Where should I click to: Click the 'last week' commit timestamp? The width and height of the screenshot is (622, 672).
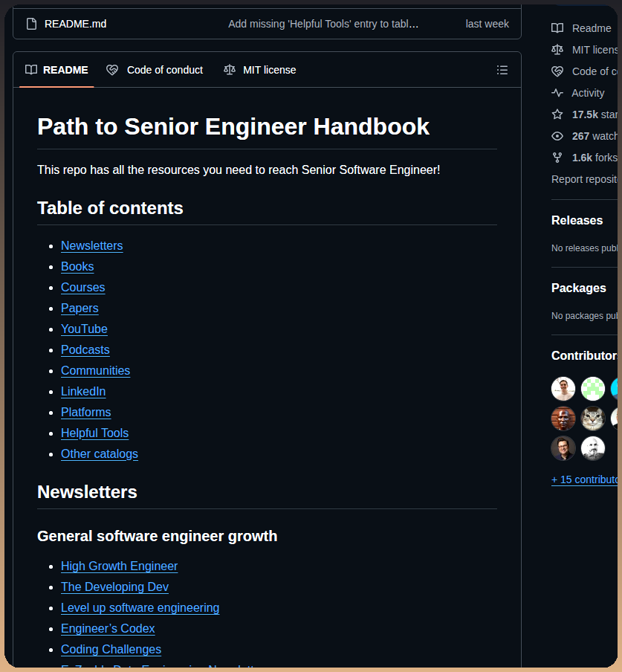pos(487,24)
